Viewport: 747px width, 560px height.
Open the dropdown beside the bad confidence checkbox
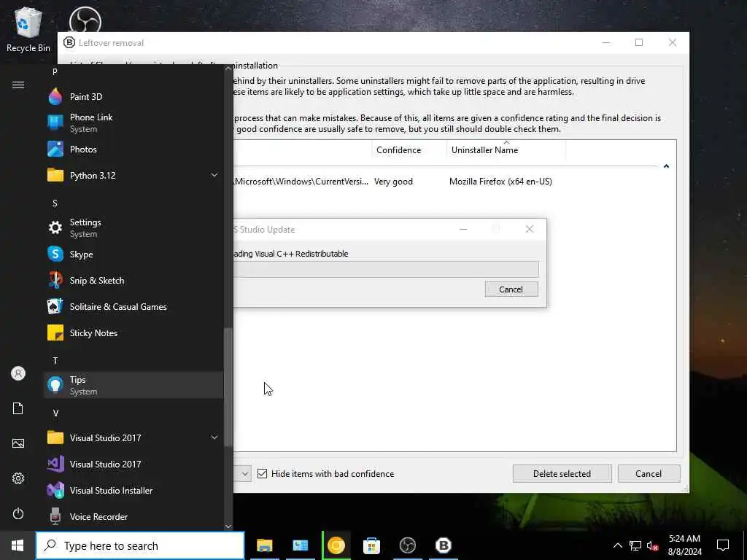click(244, 474)
